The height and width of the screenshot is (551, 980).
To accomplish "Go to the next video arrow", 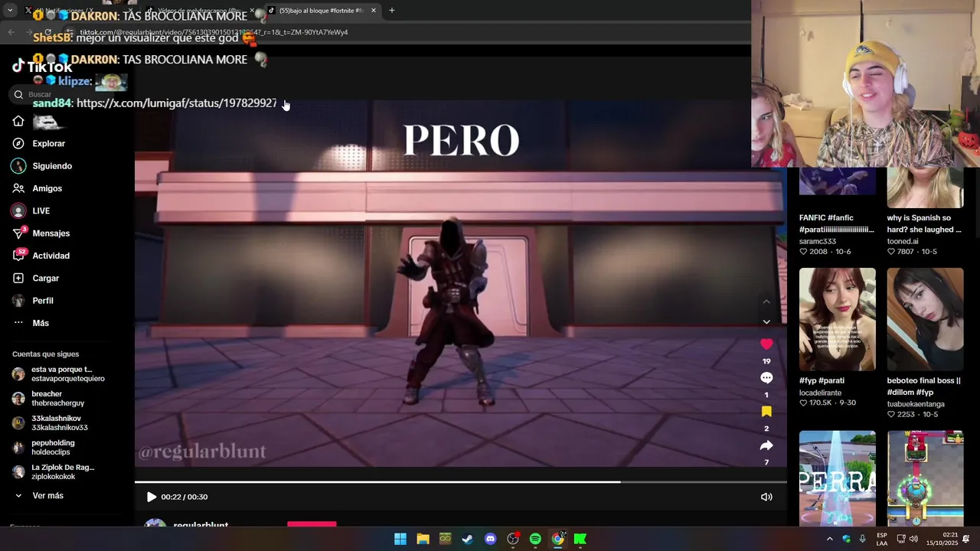I will click(x=766, y=322).
